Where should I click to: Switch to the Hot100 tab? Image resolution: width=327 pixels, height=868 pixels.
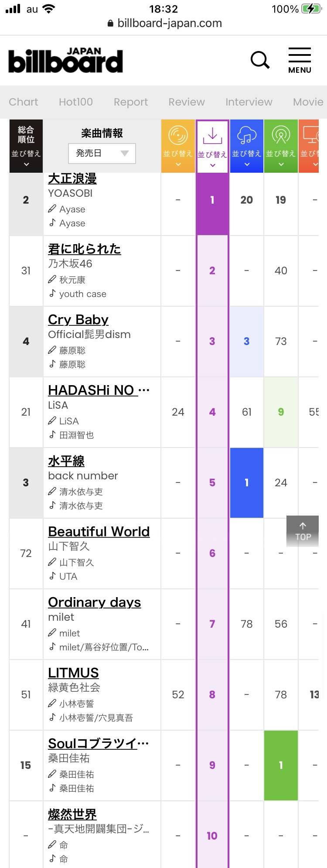click(x=76, y=102)
